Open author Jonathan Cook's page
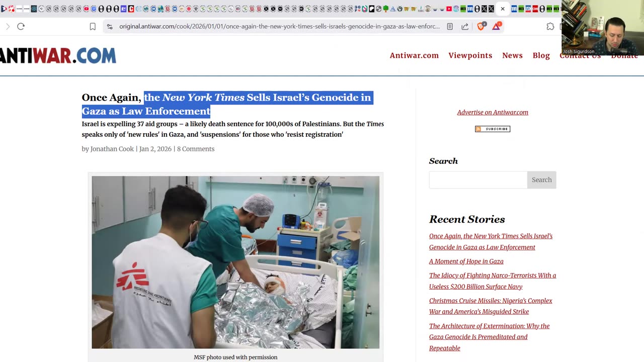This screenshot has width=644, height=362. pos(112,149)
